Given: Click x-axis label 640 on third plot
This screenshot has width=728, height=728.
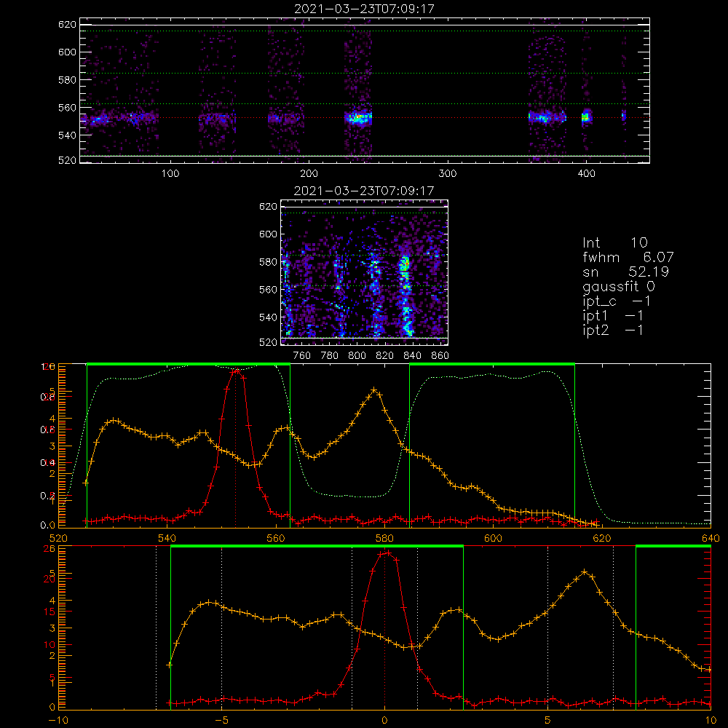Looking at the screenshot, I should (711, 538).
